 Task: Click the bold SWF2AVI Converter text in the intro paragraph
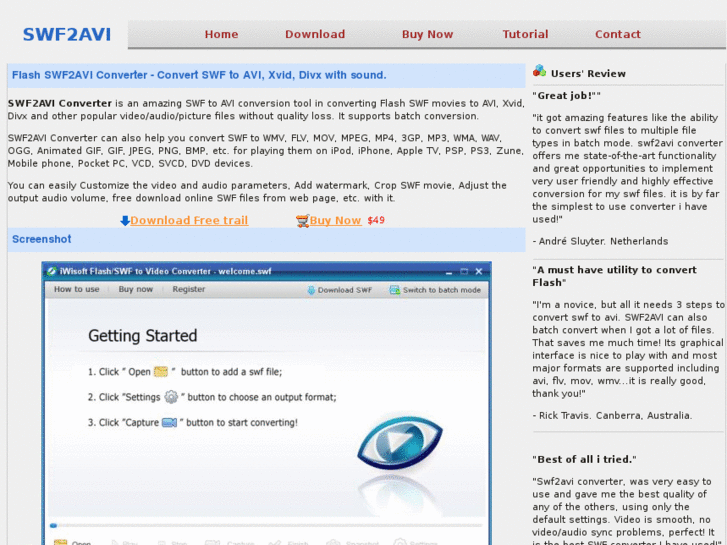[60, 103]
